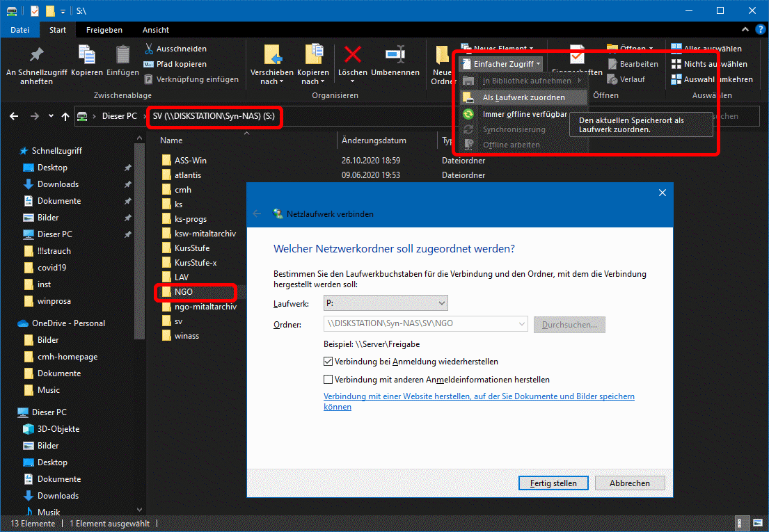The width and height of the screenshot is (769, 532).
Task: Click the Umbenennen rename icon
Action: pyautogui.click(x=395, y=56)
